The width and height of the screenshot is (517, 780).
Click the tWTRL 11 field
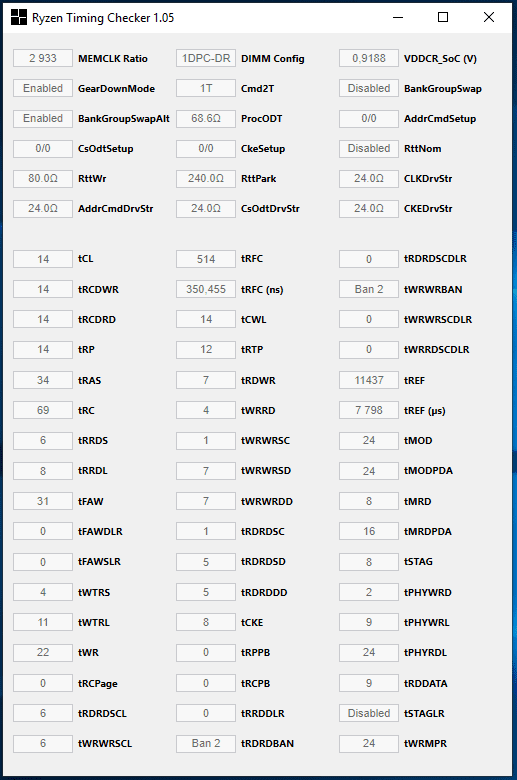point(43,622)
